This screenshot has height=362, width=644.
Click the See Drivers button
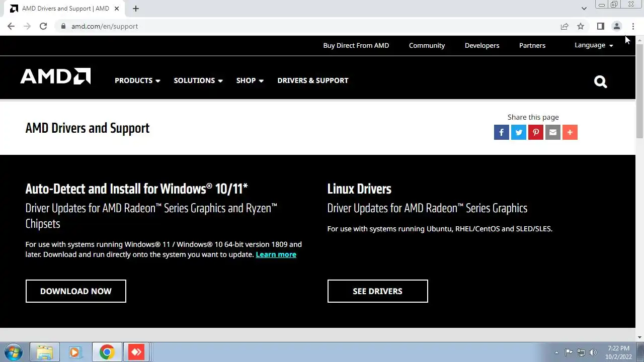(378, 291)
